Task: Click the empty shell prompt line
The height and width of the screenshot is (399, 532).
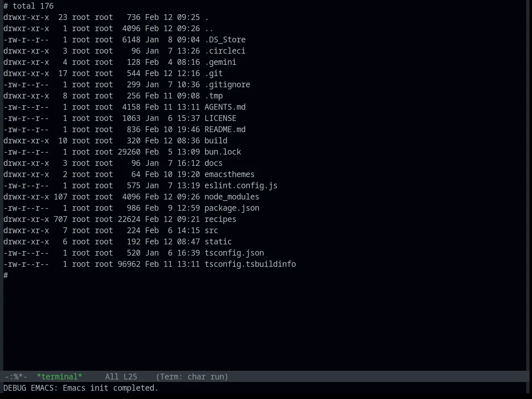Action: coord(6,275)
